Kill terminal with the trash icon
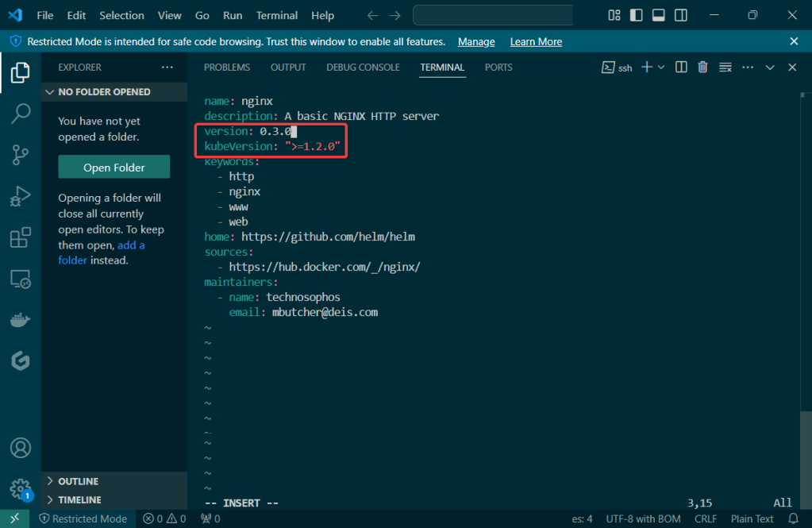 tap(702, 67)
